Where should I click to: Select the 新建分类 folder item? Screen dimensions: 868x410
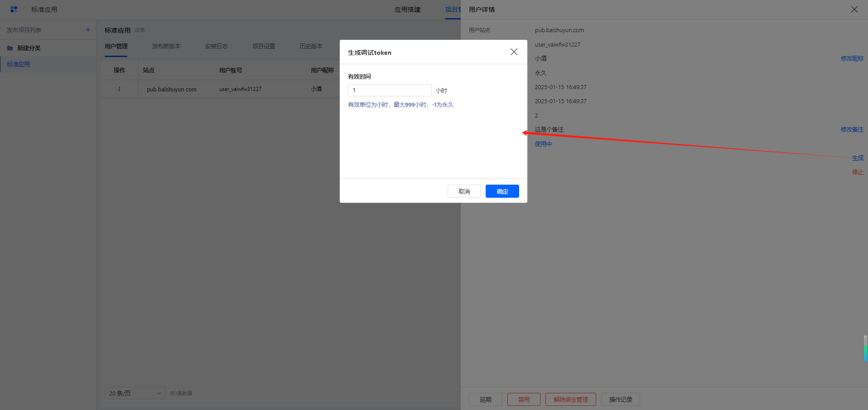[x=29, y=48]
